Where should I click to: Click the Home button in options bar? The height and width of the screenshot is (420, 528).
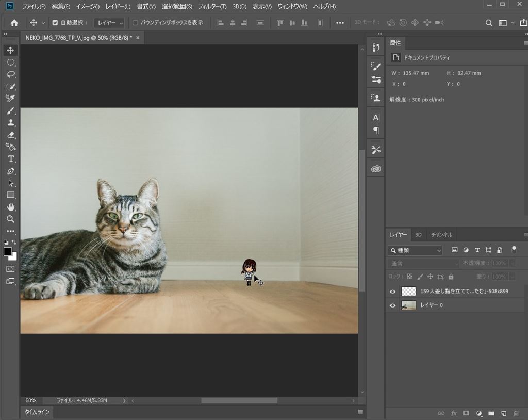point(14,23)
